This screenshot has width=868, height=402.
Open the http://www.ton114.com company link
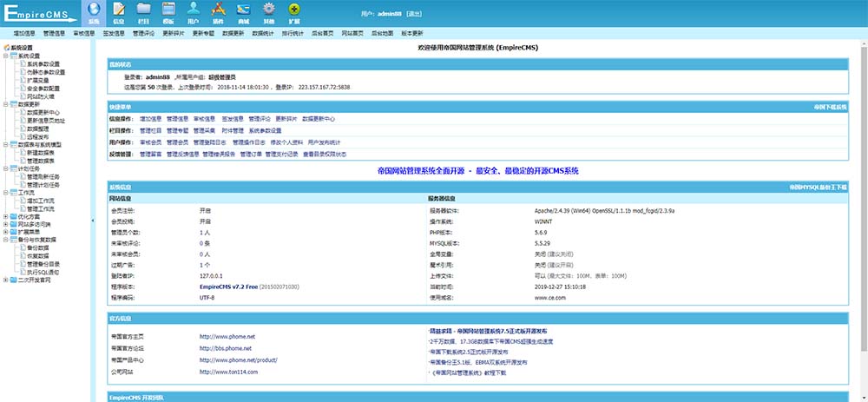tap(228, 372)
